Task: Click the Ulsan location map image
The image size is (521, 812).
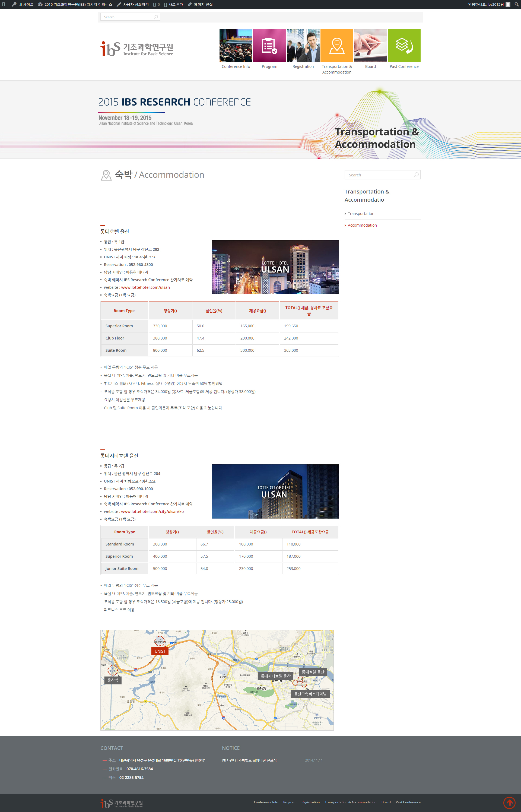Action: pyautogui.click(x=217, y=680)
